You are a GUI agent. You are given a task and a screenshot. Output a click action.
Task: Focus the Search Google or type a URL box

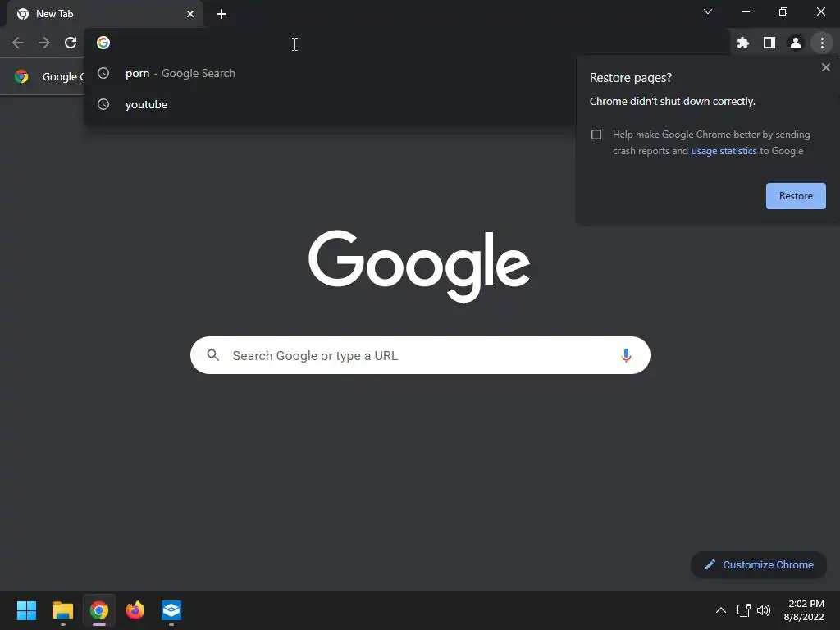pos(420,355)
